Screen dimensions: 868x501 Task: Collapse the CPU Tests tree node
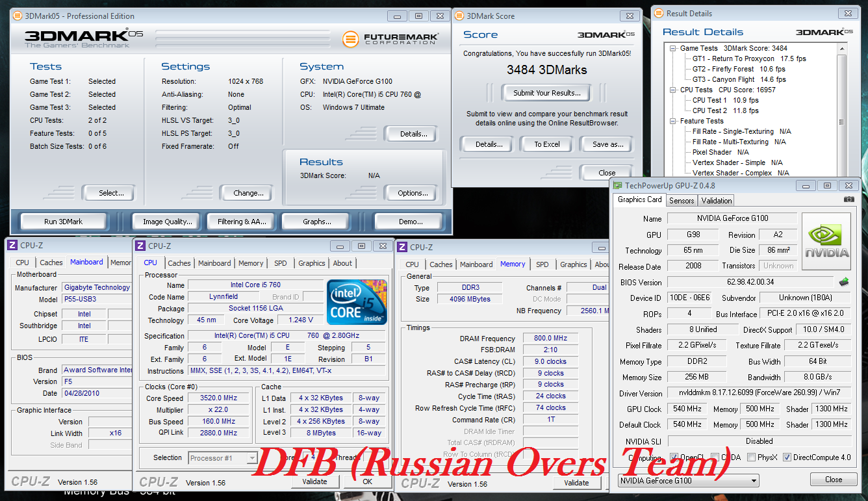[674, 90]
